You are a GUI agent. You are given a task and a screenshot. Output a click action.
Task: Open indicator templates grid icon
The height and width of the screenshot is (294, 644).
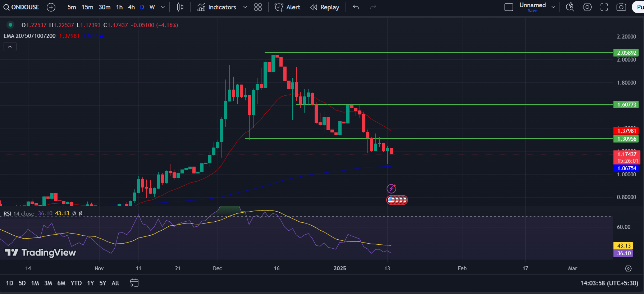point(258,7)
